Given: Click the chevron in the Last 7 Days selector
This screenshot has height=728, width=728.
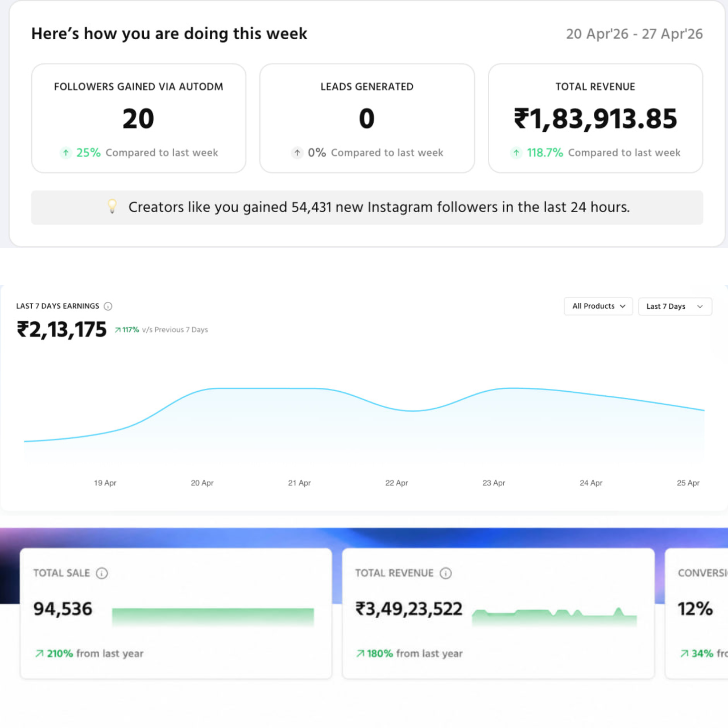Looking at the screenshot, I should (x=700, y=307).
